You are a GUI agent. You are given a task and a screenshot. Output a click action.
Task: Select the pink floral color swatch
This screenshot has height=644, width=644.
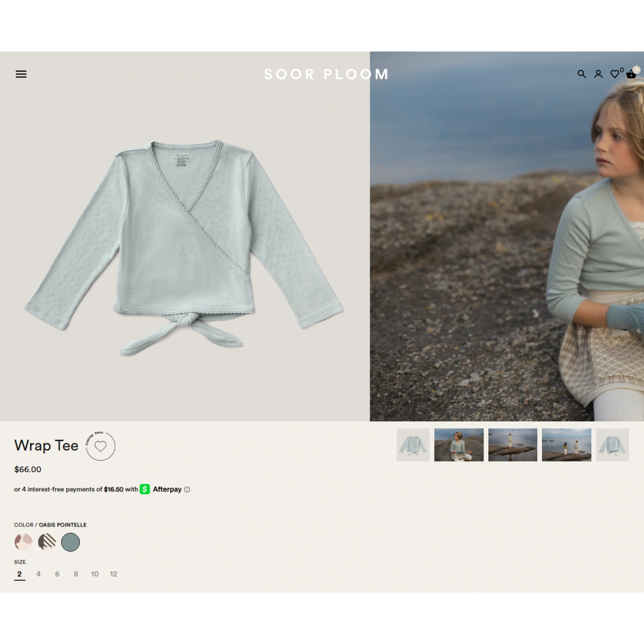[x=24, y=542]
